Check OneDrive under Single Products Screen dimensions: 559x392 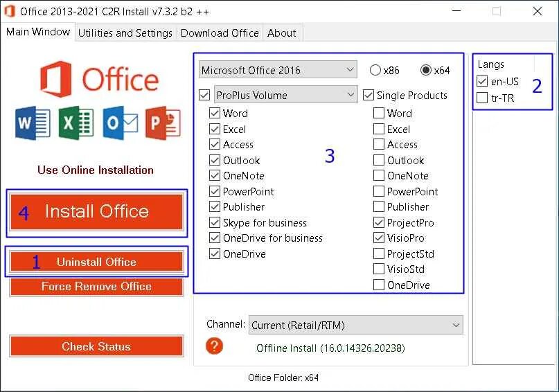click(379, 285)
